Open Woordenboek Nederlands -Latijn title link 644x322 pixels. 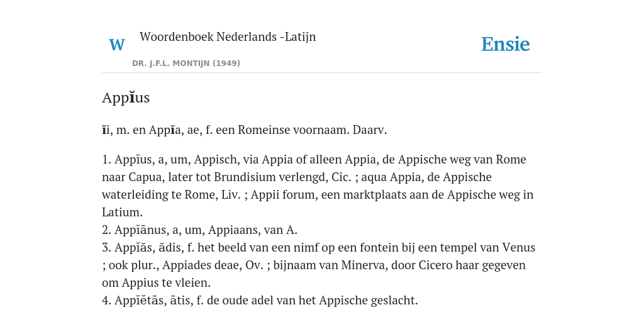228,36
